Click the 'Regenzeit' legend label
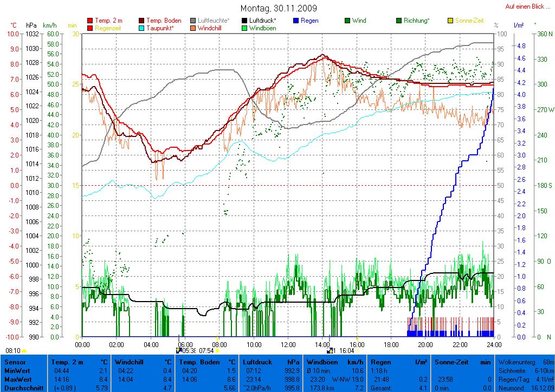555x392 pixels. [x=110, y=28]
